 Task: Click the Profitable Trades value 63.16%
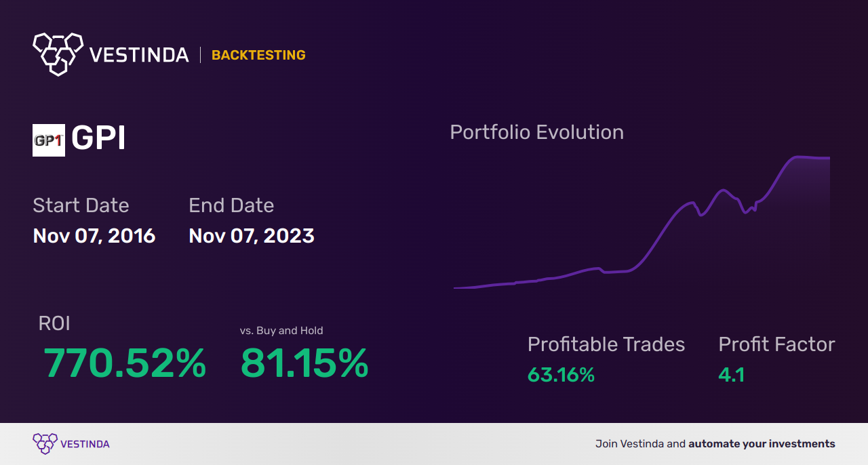(x=561, y=375)
